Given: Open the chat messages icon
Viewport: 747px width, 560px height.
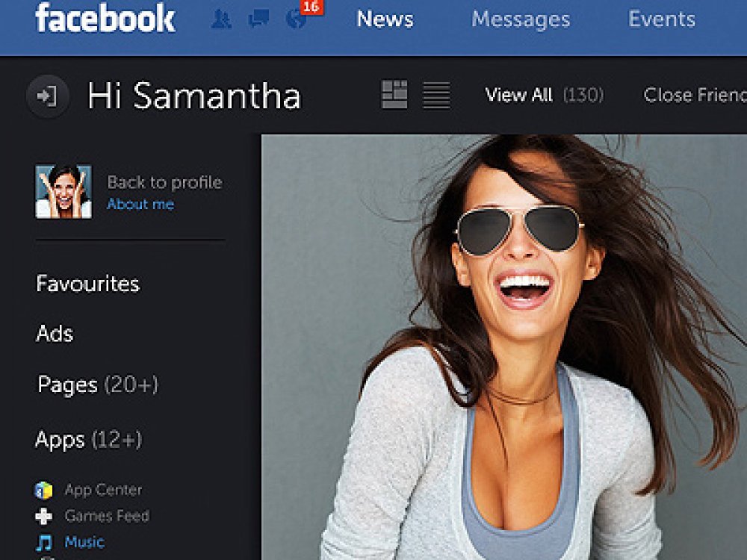Looking at the screenshot, I should tap(258, 19).
